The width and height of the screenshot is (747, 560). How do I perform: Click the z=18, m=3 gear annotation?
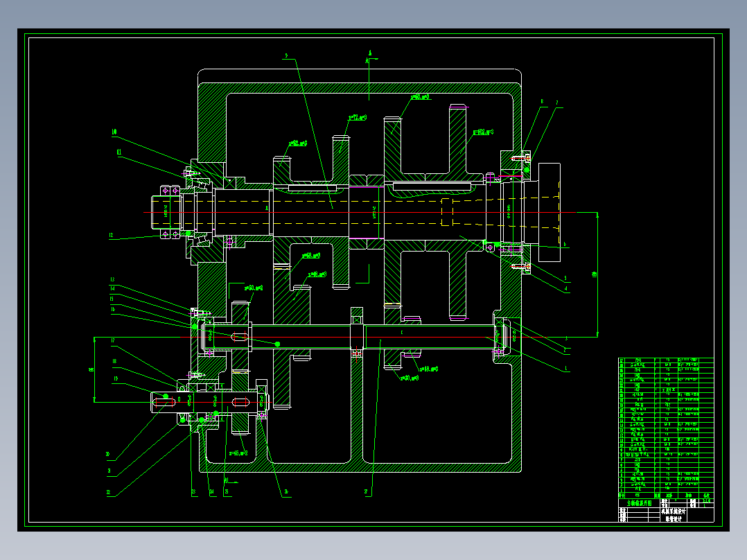click(x=429, y=369)
